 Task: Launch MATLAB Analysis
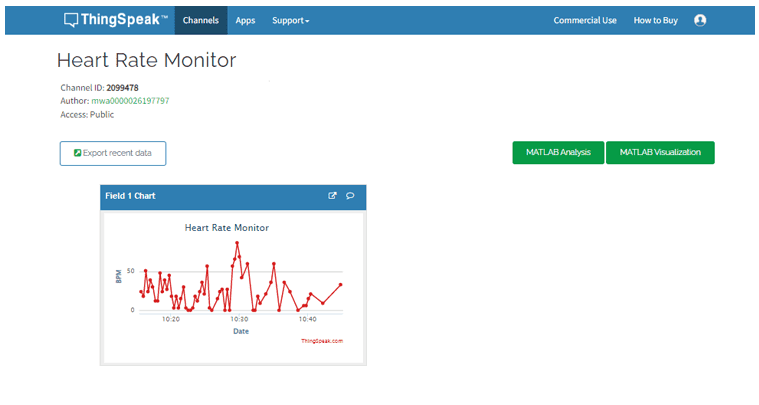tap(557, 153)
